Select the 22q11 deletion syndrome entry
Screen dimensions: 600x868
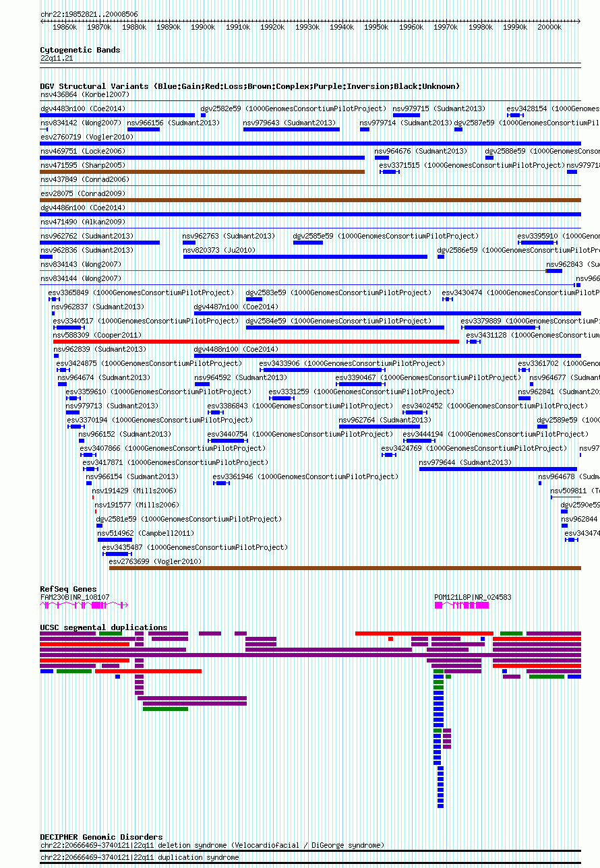(x=212, y=845)
